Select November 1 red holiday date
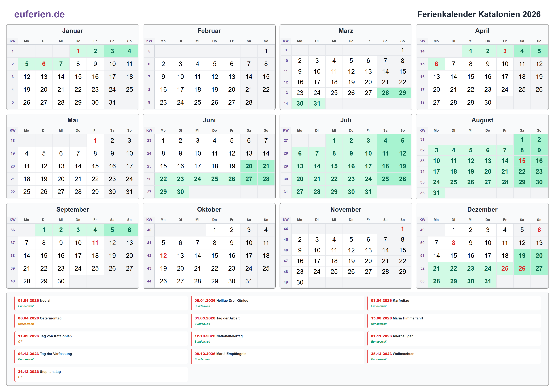Screen dimensions: 555x392 [x=402, y=229]
